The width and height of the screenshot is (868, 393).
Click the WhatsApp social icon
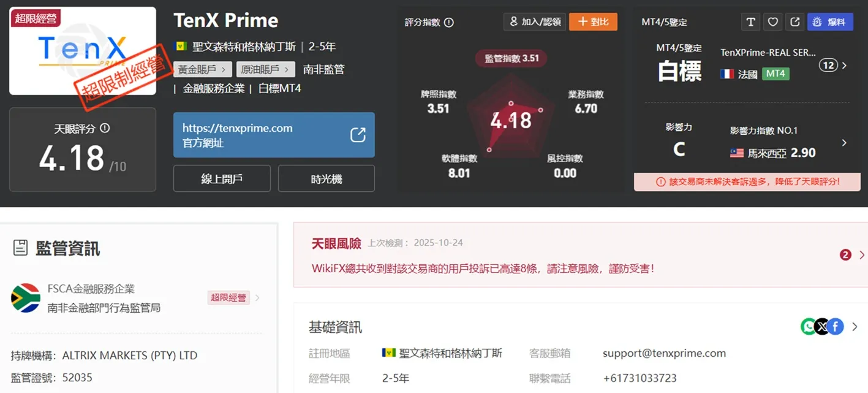[x=809, y=327]
